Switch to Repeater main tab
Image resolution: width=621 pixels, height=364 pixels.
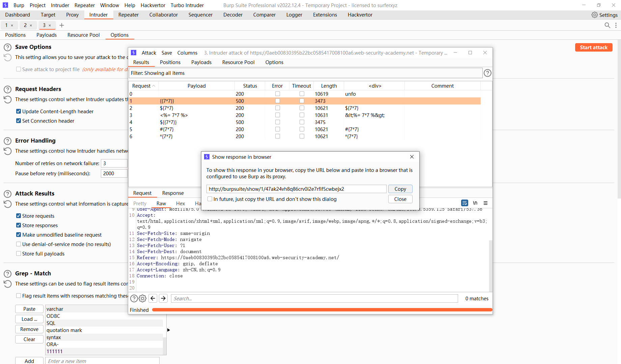pyautogui.click(x=129, y=15)
